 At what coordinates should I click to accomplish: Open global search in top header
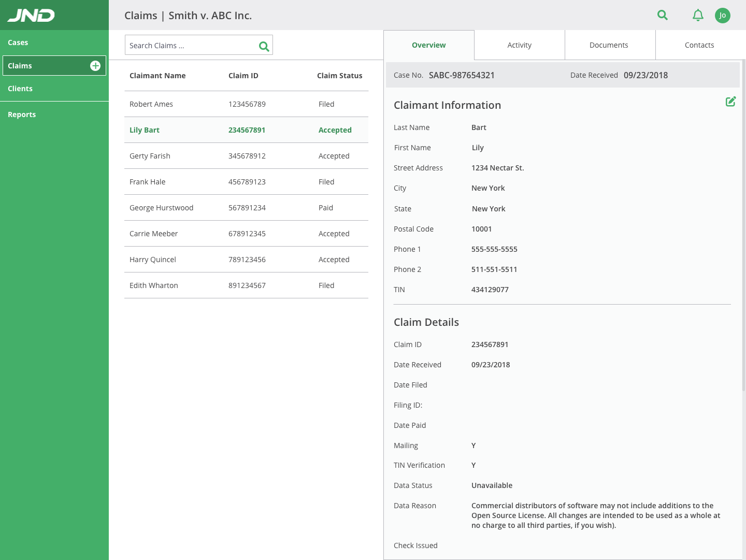click(x=662, y=16)
